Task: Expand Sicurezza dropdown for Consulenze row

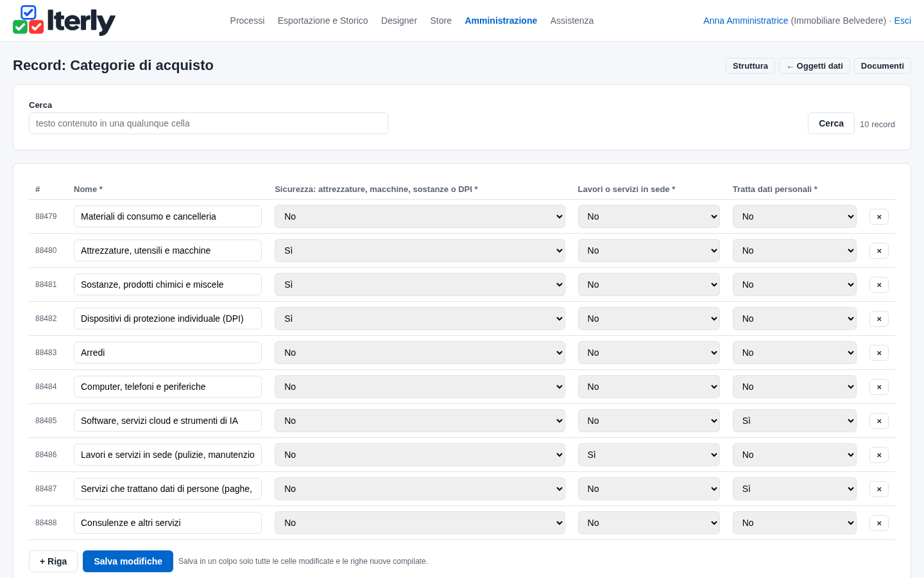Action: coord(420,523)
